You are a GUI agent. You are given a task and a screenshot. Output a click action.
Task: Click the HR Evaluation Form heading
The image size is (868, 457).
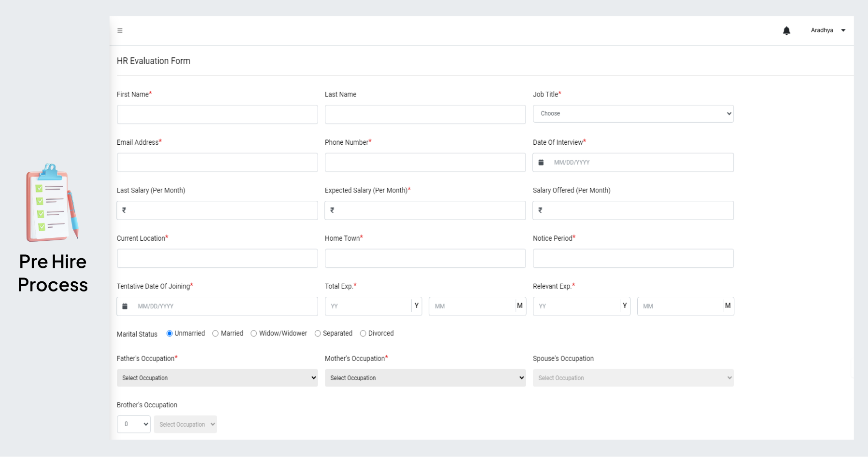154,61
